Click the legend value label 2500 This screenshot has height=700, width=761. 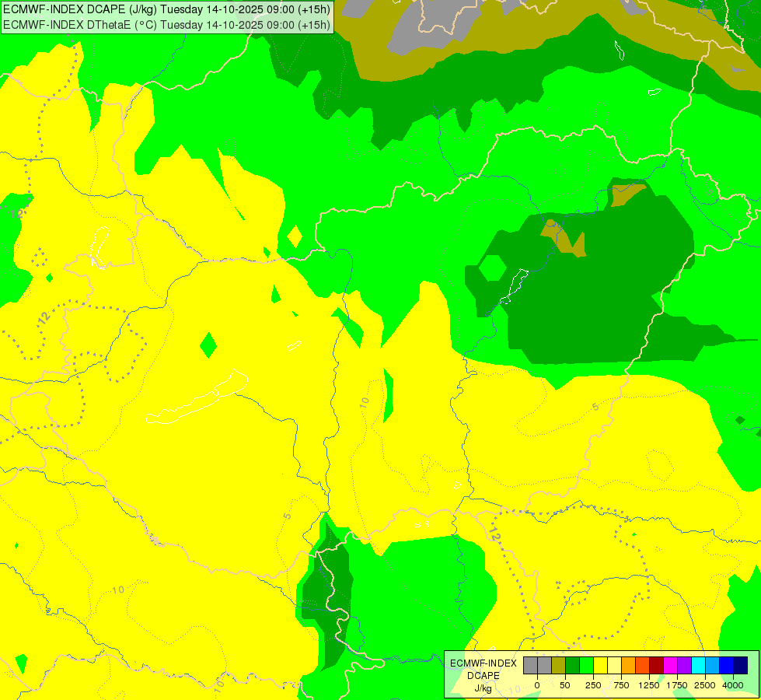click(705, 685)
